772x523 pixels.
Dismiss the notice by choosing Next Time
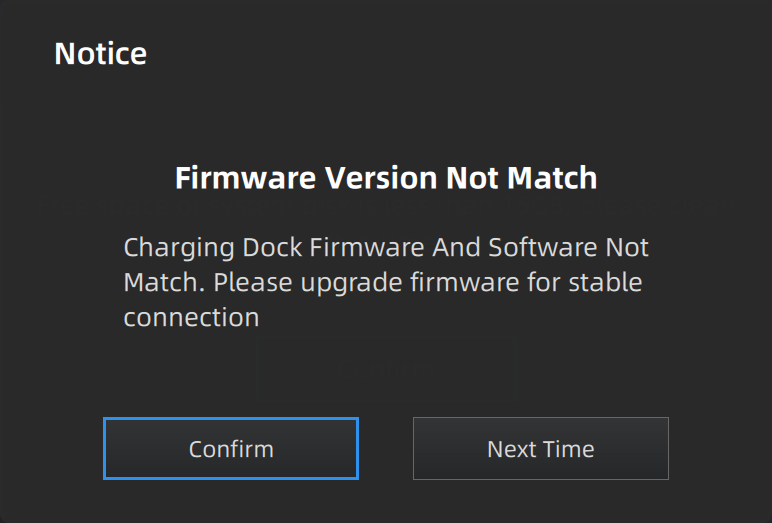(540, 449)
